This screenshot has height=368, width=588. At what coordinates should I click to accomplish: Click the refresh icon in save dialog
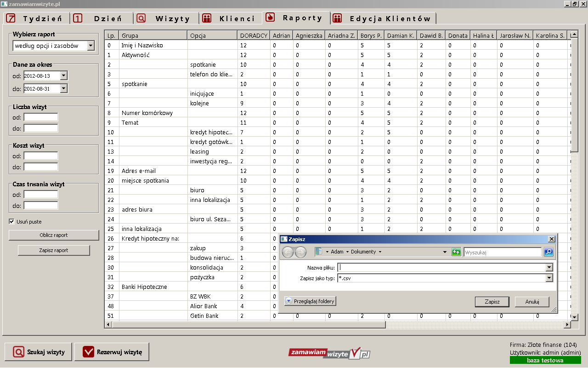point(456,252)
